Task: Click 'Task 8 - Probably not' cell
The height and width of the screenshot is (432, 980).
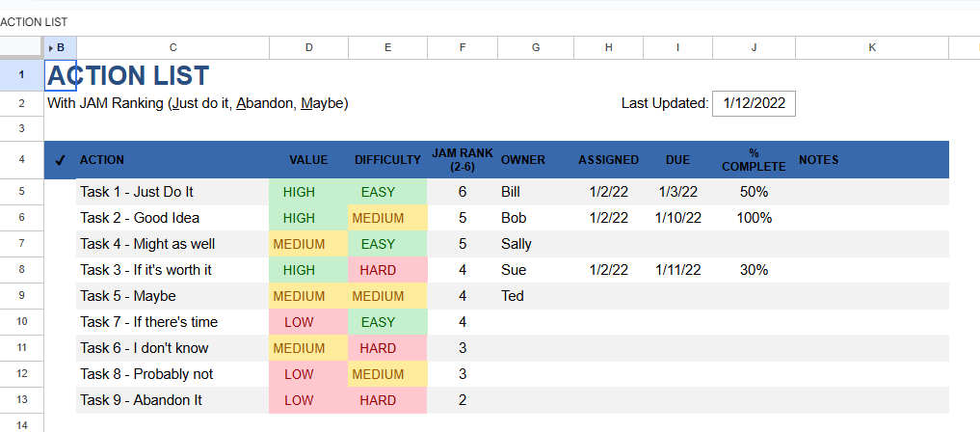Action: (x=173, y=374)
